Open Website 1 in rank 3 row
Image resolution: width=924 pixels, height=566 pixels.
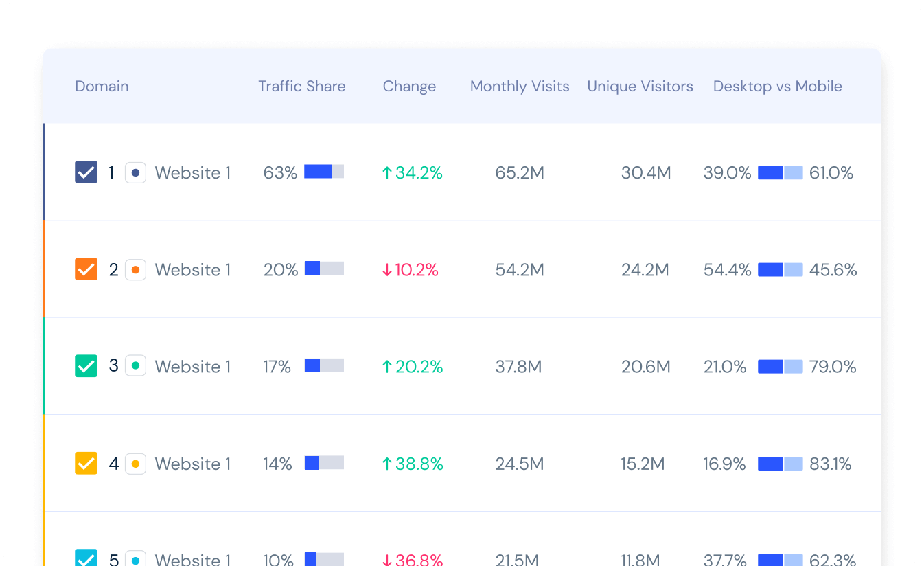click(x=193, y=367)
